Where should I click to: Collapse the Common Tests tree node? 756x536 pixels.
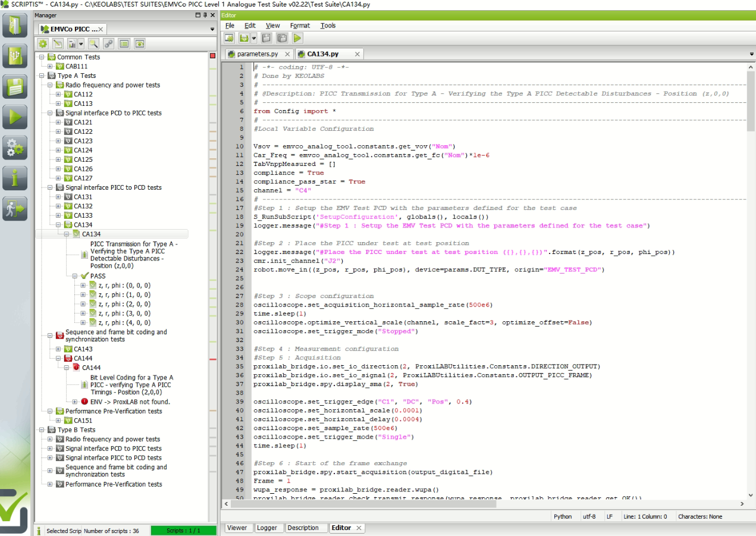click(42, 57)
